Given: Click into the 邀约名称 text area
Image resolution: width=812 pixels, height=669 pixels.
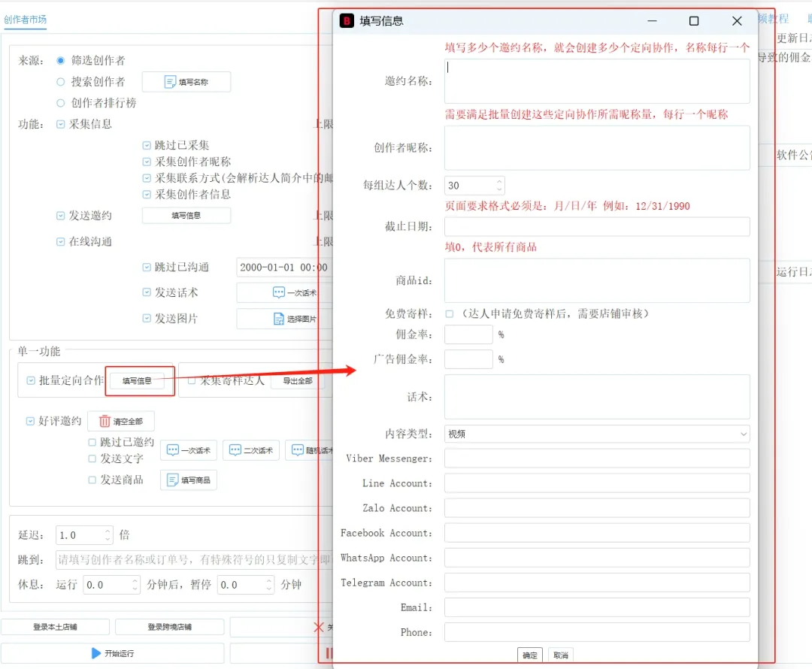Looking at the screenshot, I should [596, 80].
